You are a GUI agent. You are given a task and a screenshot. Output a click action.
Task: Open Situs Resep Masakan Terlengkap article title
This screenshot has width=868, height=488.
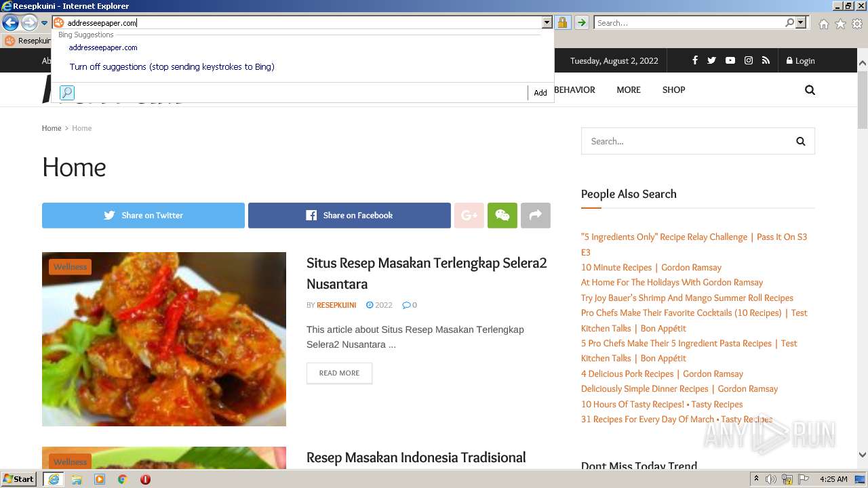click(x=427, y=273)
